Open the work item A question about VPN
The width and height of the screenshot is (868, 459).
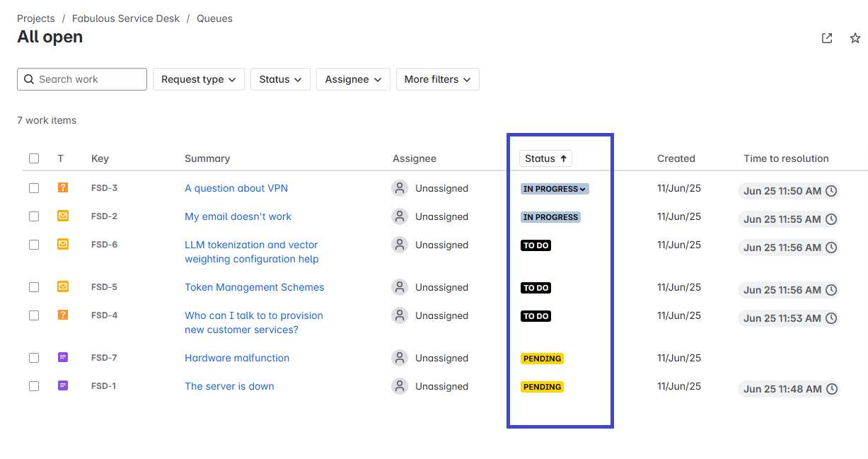(236, 188)
